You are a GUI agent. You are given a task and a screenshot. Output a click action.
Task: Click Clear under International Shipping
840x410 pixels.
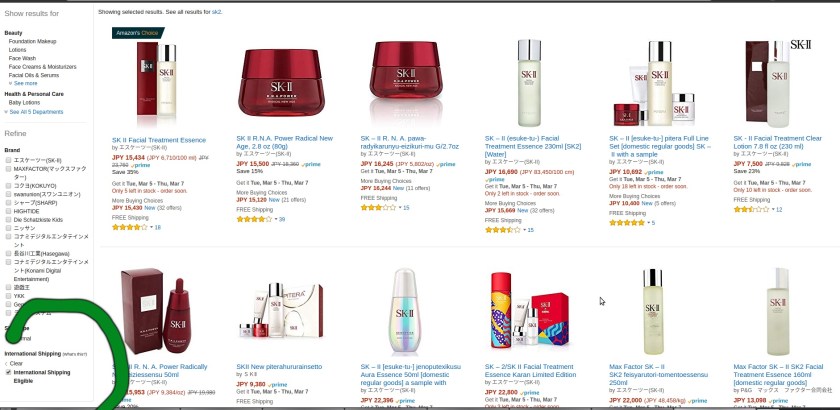pyautogui.click(x=16, y=363)
